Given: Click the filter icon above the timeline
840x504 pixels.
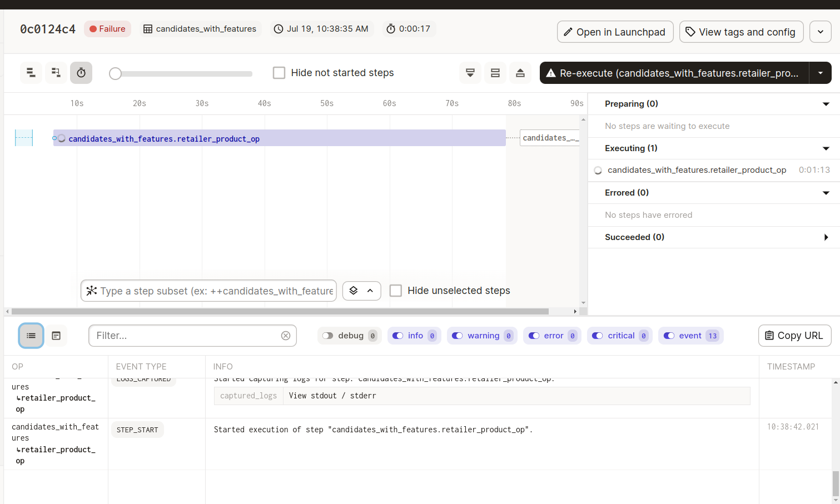Looking at the screenshot, I should 470,72.
